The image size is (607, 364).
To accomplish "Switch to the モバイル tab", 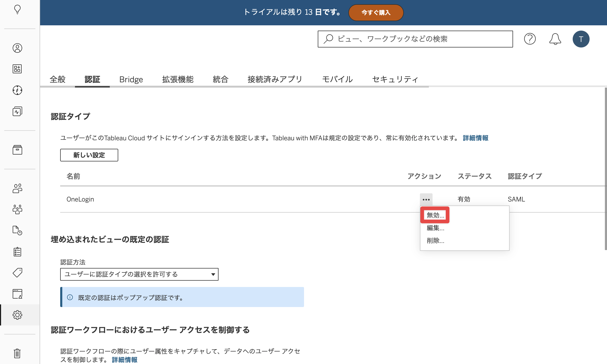I will tap(337, 79).
